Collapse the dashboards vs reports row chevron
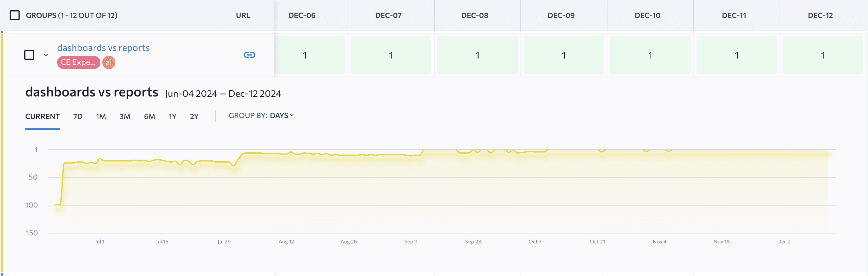Image resolution: width=868 pixels, height=276 pixels. point(46,55)
